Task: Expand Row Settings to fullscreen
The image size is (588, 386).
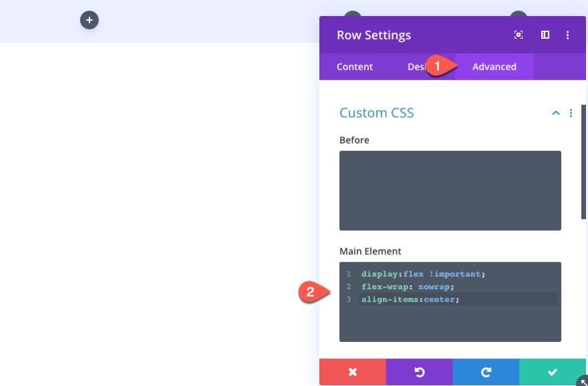Action: pyautogui.click(x=519, y=35)
